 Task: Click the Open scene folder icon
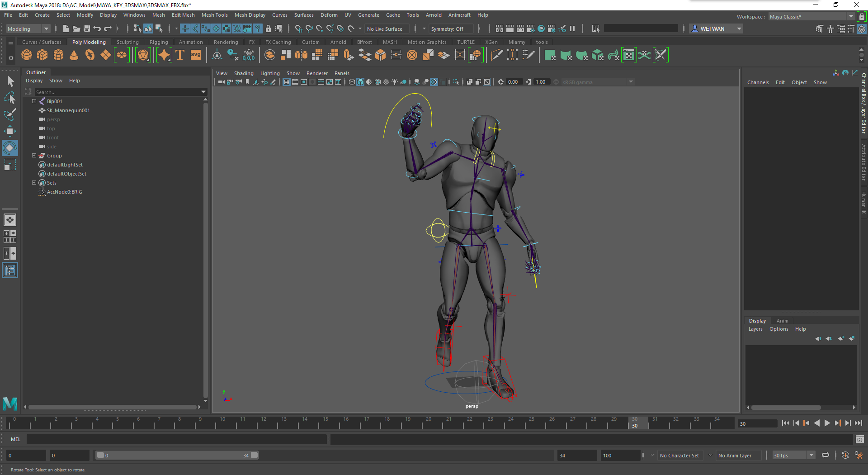click(x=76, y=28)
